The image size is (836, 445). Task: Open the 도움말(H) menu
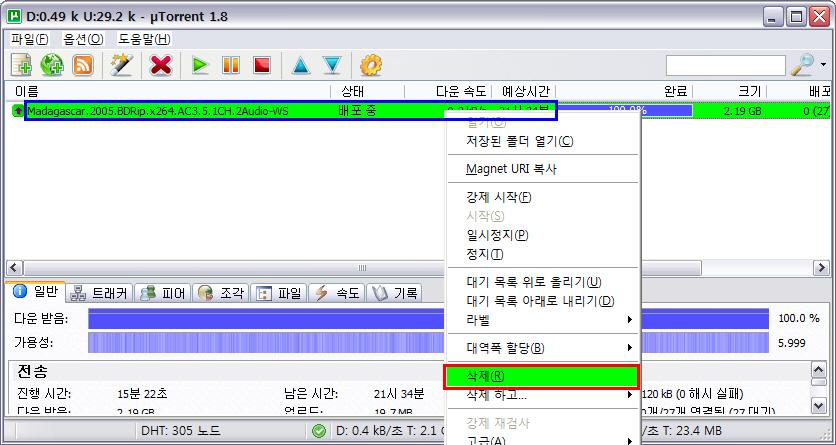click(144, 39)
